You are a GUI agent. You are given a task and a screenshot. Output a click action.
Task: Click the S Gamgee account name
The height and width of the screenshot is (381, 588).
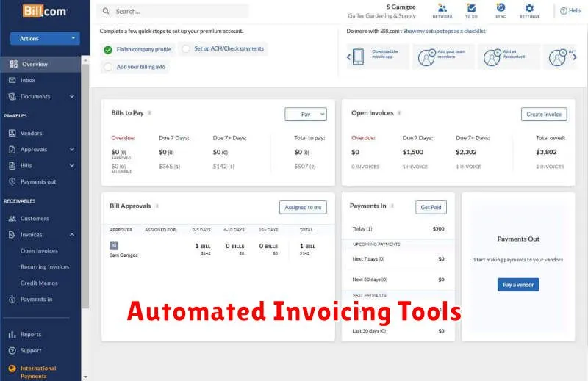[401, 7]
